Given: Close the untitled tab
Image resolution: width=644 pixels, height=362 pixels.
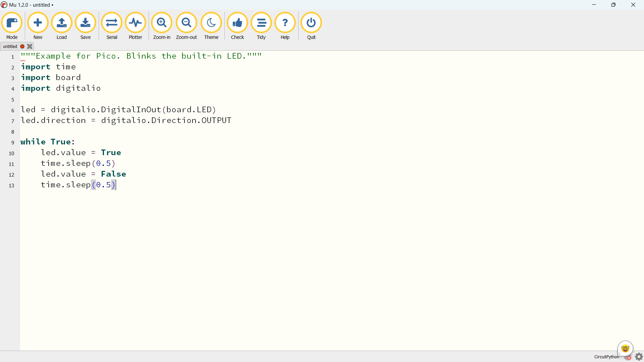Looking at the screenshot, I should pyautogui.click(x=30, y=47).
